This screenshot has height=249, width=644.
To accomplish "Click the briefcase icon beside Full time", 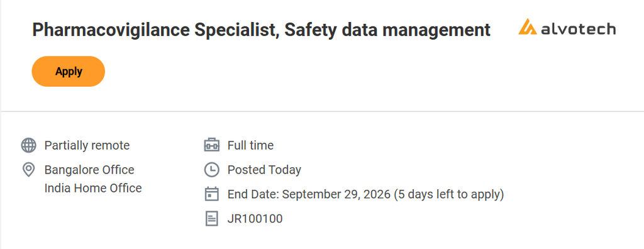I will (212, 145).
